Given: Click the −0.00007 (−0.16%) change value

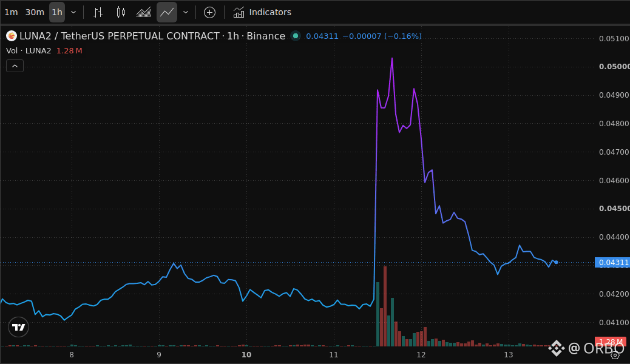Looking at the screenshot, I should (382, 36).
